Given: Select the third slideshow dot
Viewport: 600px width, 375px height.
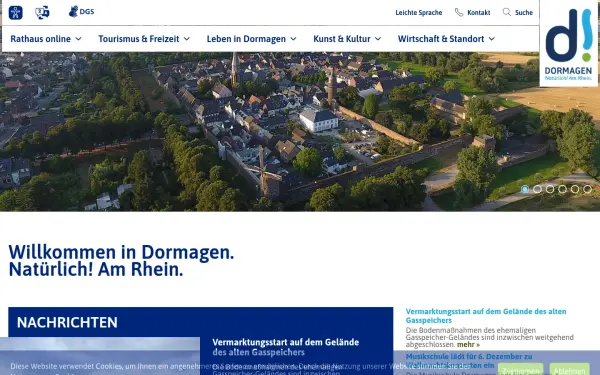Looking at the screenshot, I should (x=550, y=189).
